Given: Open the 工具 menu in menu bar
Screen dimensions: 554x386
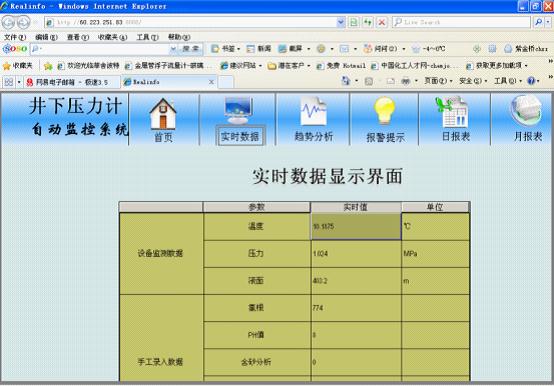Looking at the screenshot, I should pos(147,37).
